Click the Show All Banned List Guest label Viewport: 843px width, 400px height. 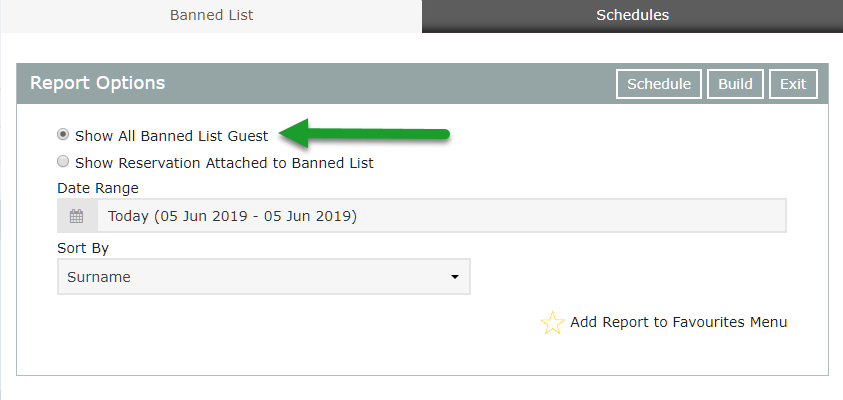click(172, 136)
